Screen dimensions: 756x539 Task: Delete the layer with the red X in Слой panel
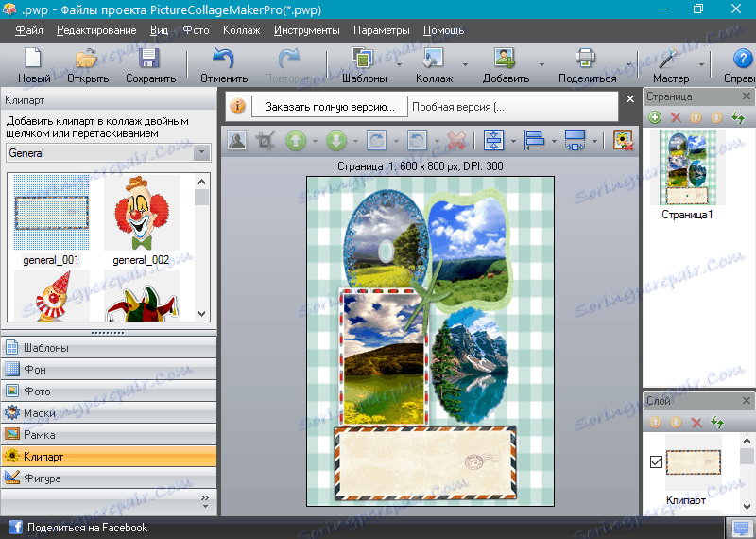click(696, 423)
